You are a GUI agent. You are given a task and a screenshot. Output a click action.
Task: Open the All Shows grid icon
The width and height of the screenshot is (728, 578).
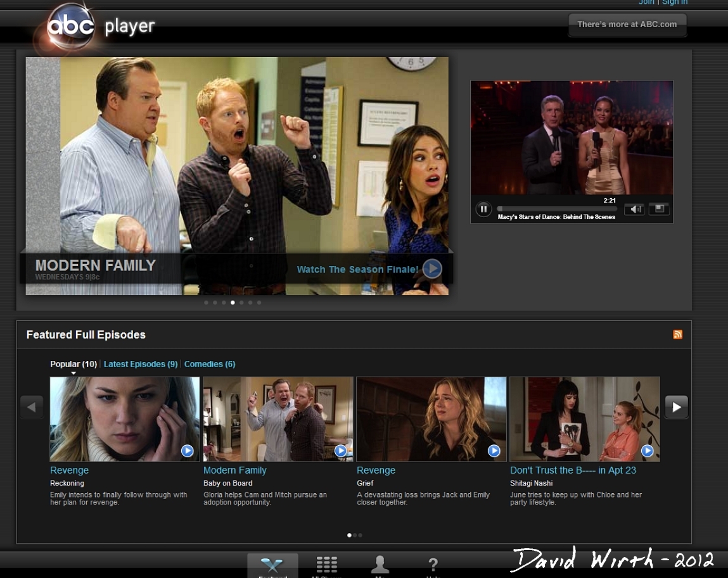pyautogui.click(x=326, y=565)
